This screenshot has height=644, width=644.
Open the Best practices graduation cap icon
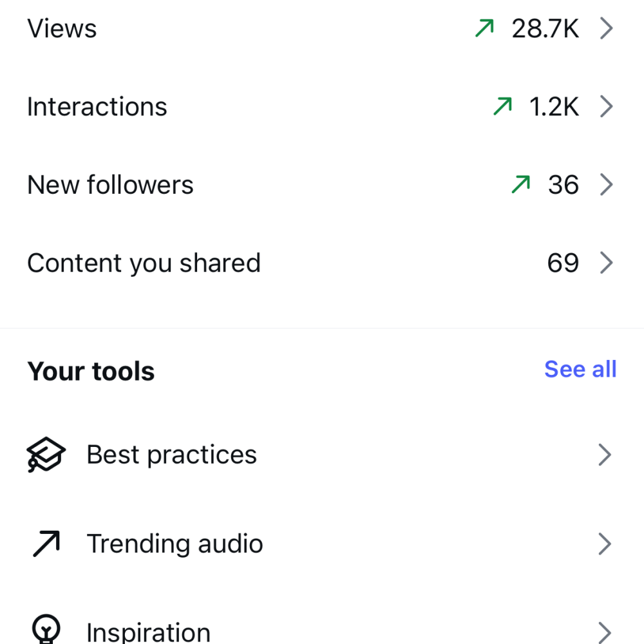click(x=46, y=455)
